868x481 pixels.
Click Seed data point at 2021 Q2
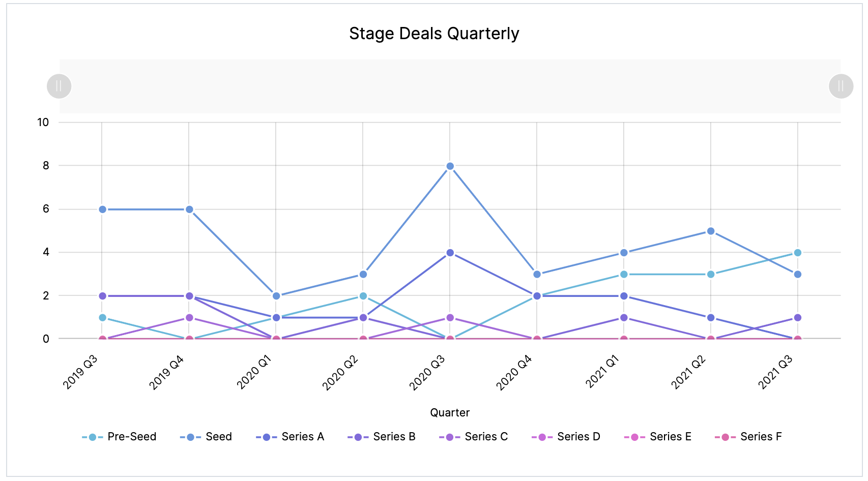(x=711, y=231)
